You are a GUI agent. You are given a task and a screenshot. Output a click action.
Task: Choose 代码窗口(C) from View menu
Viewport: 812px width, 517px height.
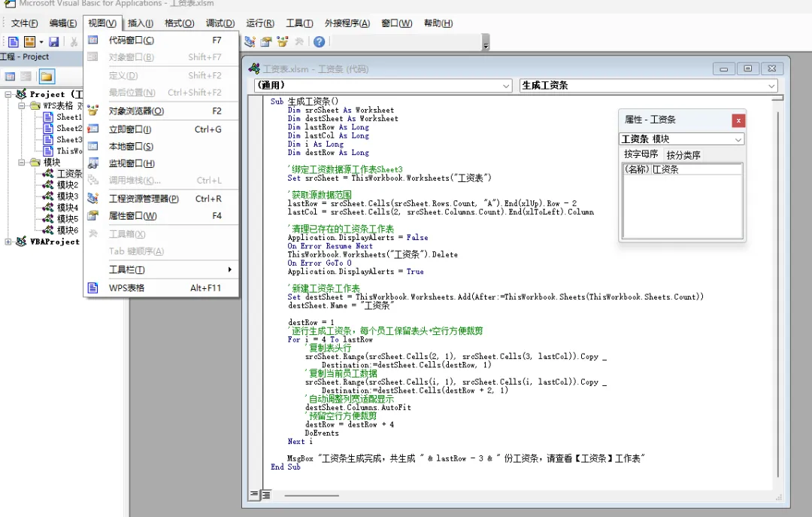(x=161, y=41)
